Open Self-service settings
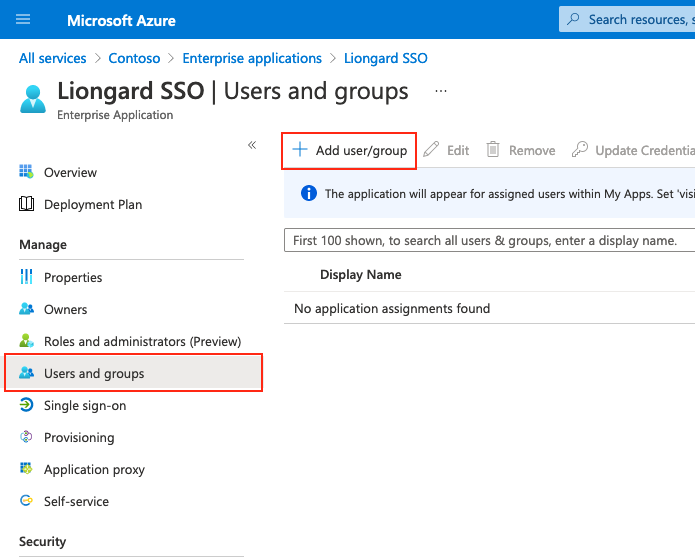Image resolution: width=695 pixels, height=557 pixels. 76,501
